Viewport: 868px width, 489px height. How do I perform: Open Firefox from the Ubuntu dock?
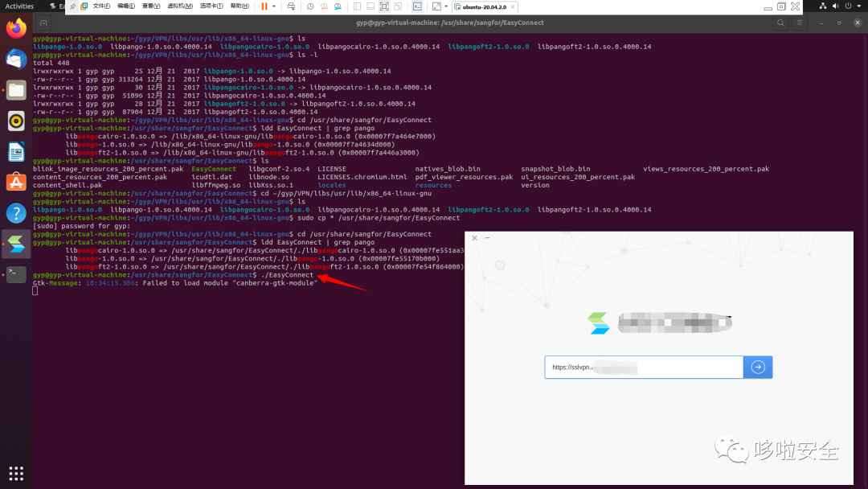(16, 28)
